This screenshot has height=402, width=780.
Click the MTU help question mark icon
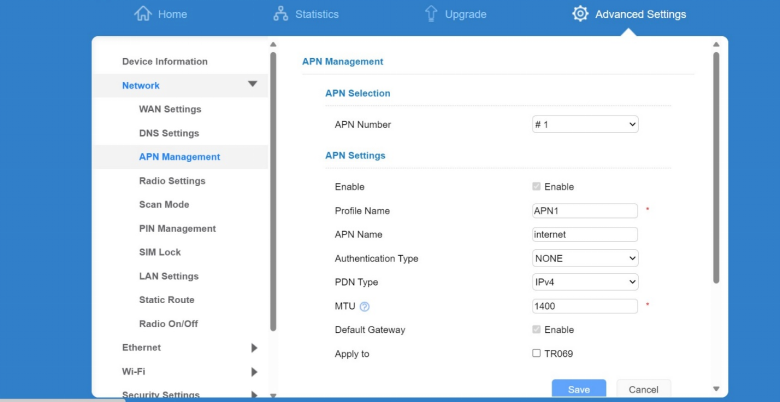coord(365,307)
